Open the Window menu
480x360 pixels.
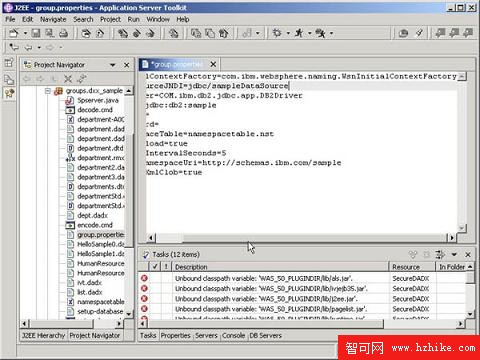(158, 19)
